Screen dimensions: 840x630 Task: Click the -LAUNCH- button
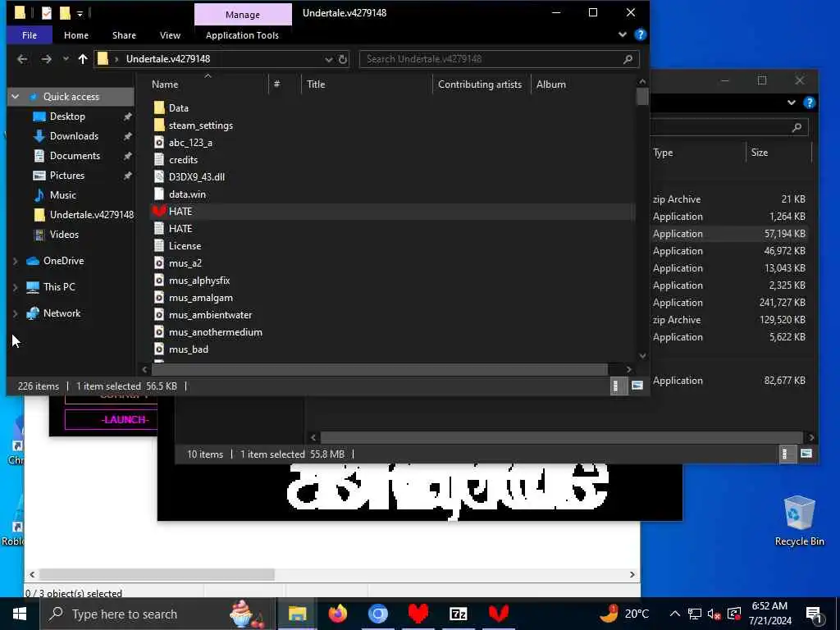click(x=111, y=419)
